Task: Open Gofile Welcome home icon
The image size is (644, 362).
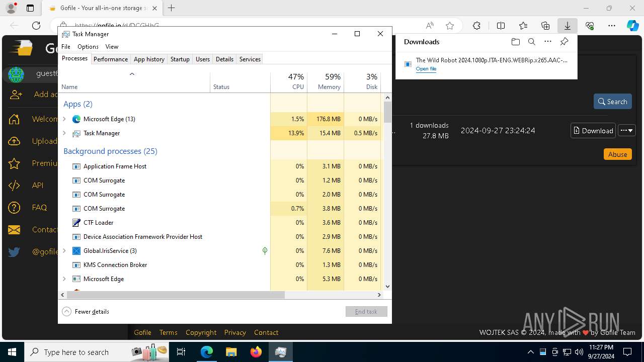Action: (14, 119)
